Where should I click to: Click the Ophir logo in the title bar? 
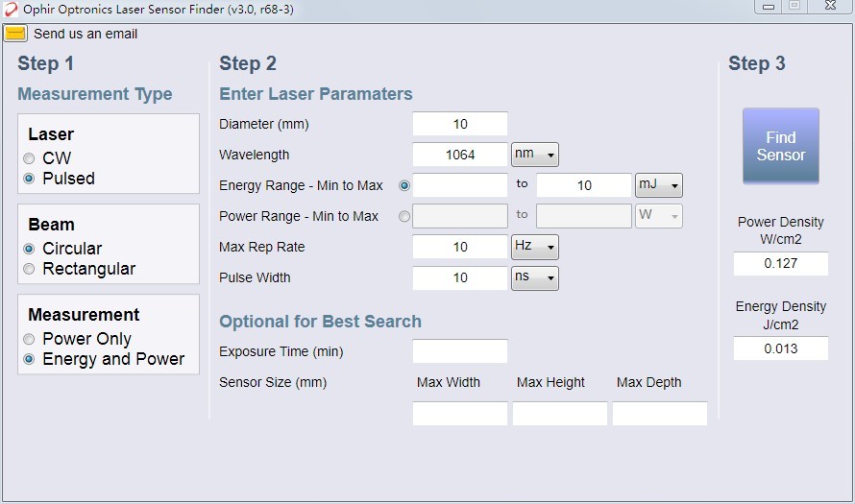point(11,10)
